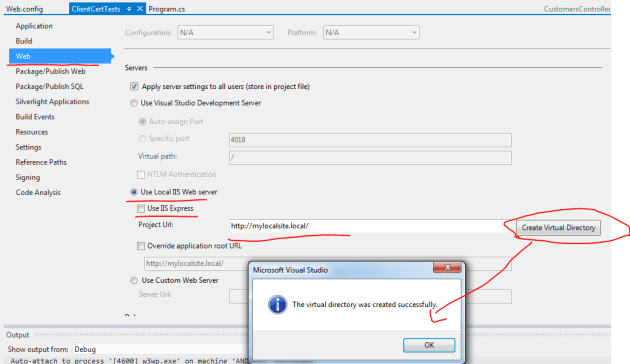Open Build Events page
Screen dimensions: 630x364
(x=35, y=117)
